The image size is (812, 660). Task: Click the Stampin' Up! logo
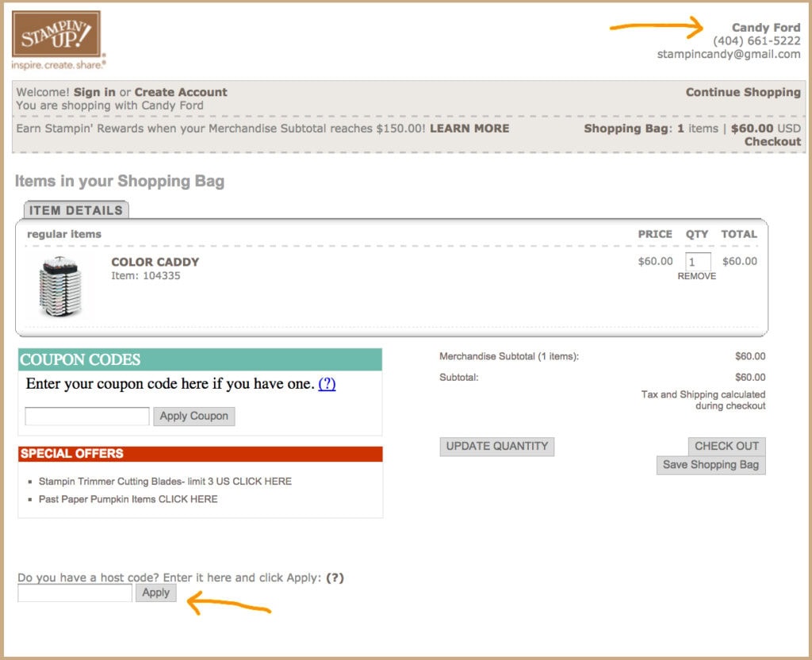click(x=56, y=39)
